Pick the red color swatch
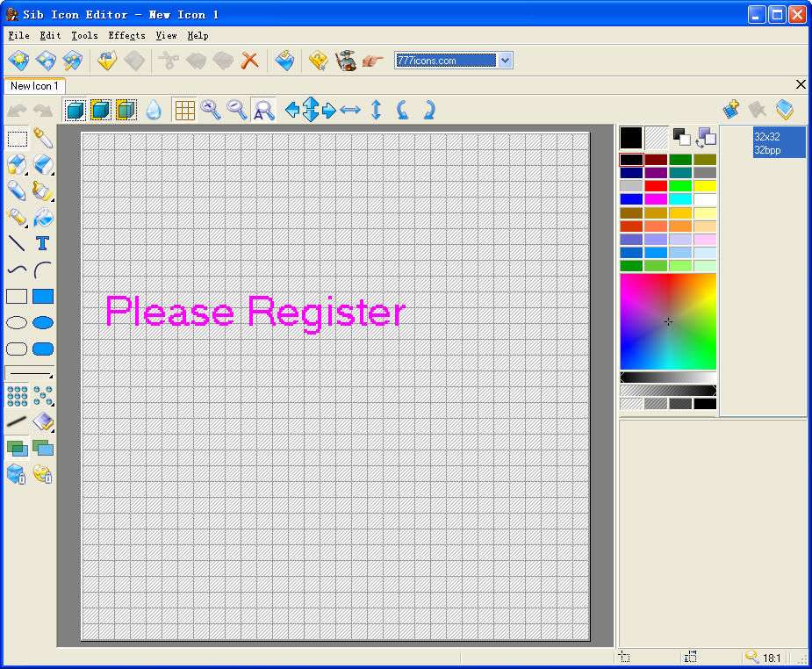 [656, 186]
